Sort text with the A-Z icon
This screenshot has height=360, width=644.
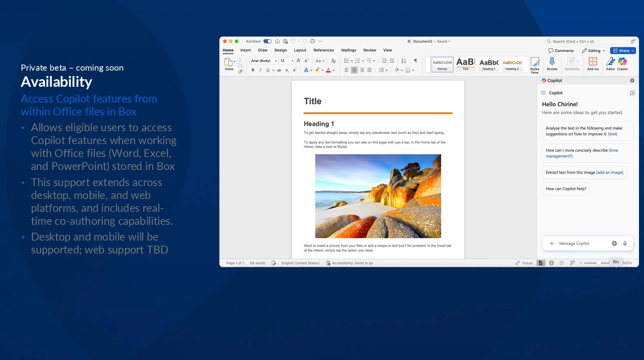click(404, 61)
